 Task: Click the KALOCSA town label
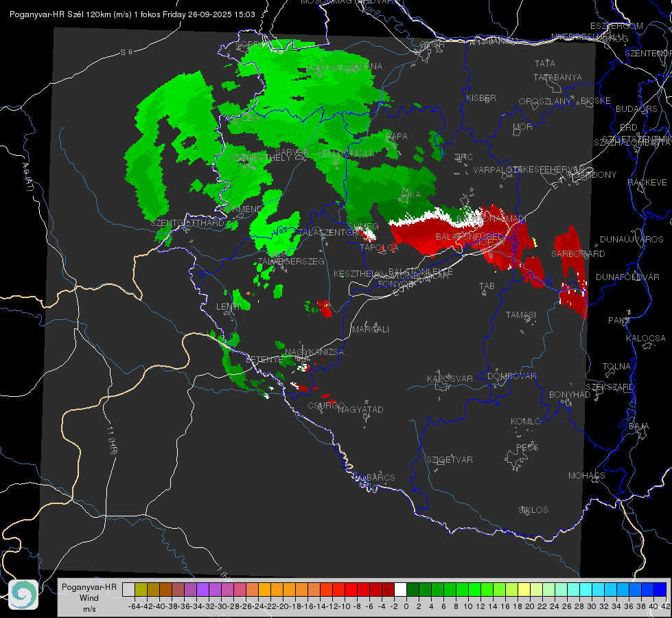(645, 339)
